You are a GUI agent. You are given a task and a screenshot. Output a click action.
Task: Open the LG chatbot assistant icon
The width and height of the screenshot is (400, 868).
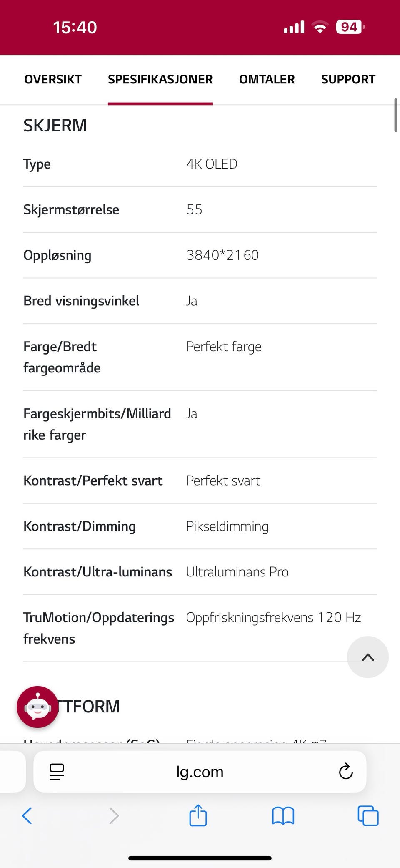coord(37,707)
